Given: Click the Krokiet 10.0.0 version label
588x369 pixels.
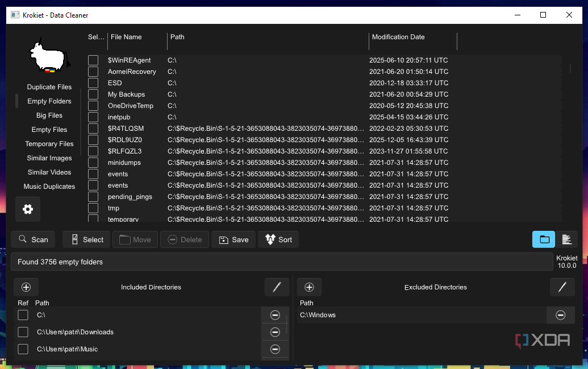Looking at the screenshot, I should [x=566, y=262].
